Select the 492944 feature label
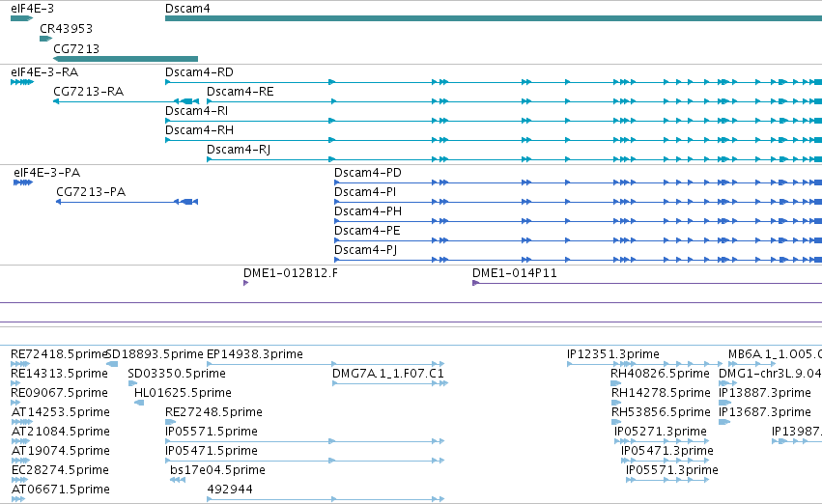This screenshot has width=822, height=504. tap(230, 490)
